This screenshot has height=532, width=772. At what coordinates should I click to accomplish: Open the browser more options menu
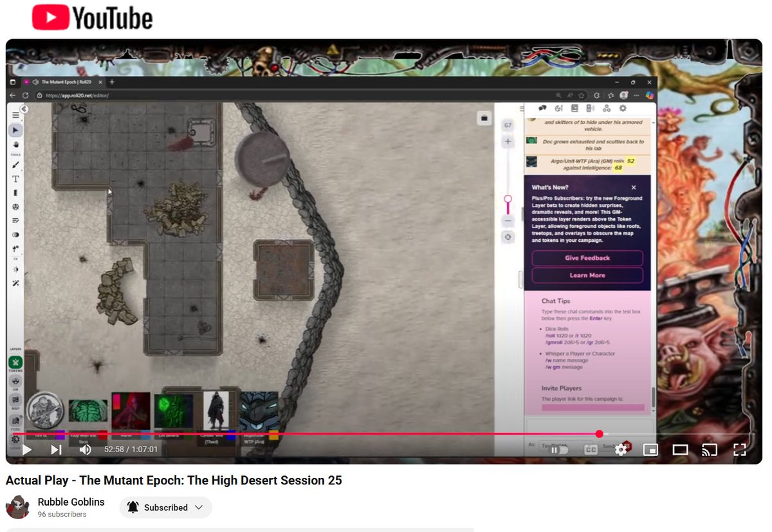pyautogui.click(x=636, y=95)
